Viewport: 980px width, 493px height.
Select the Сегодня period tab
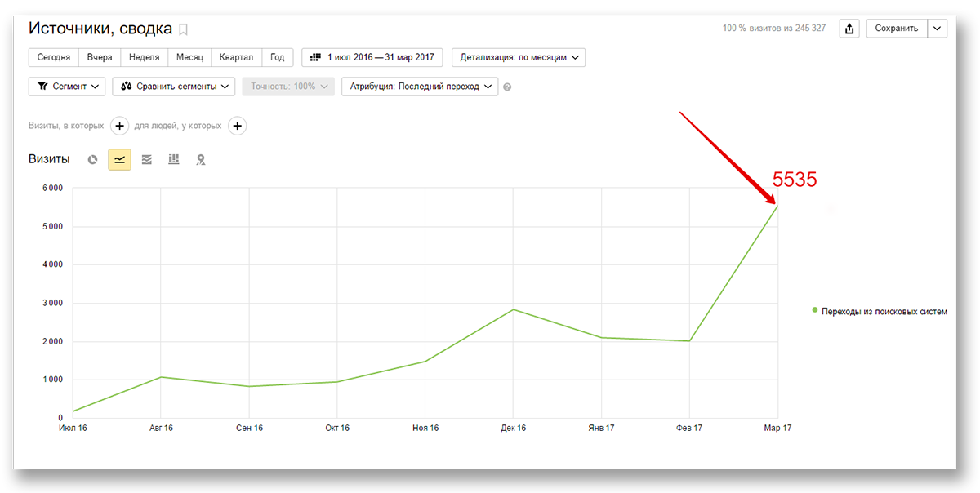pyautogui.click(x=54, y=57)
